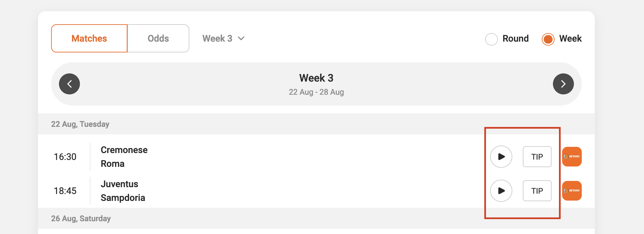Viewport: 644px width, 234px height.
Task: Open the Sampdoria team page
Action: click(123, 198)
